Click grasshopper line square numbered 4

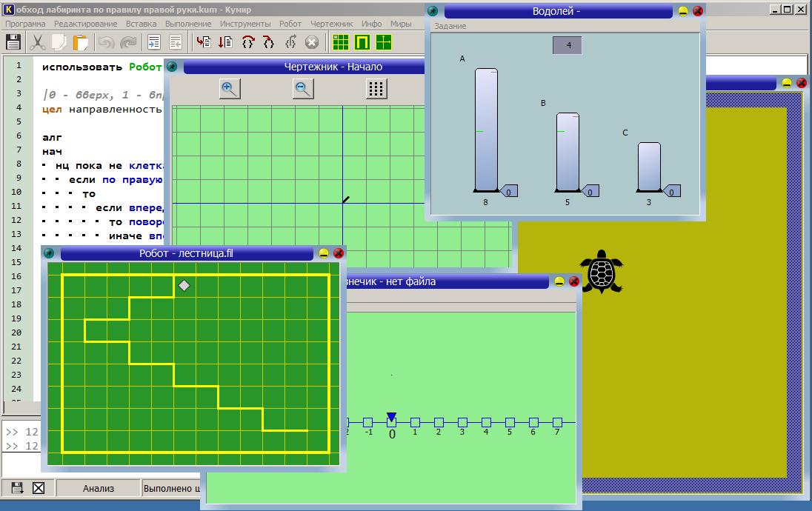[x=486, y=422]
